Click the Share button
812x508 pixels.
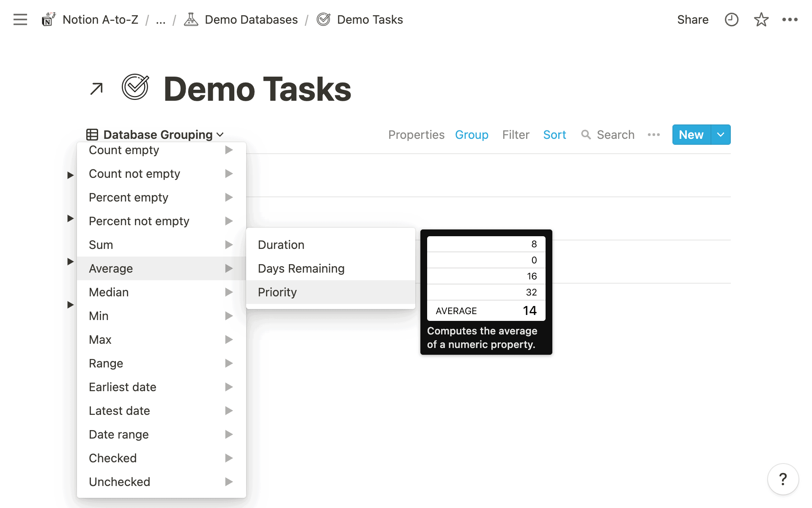point(692,19)
